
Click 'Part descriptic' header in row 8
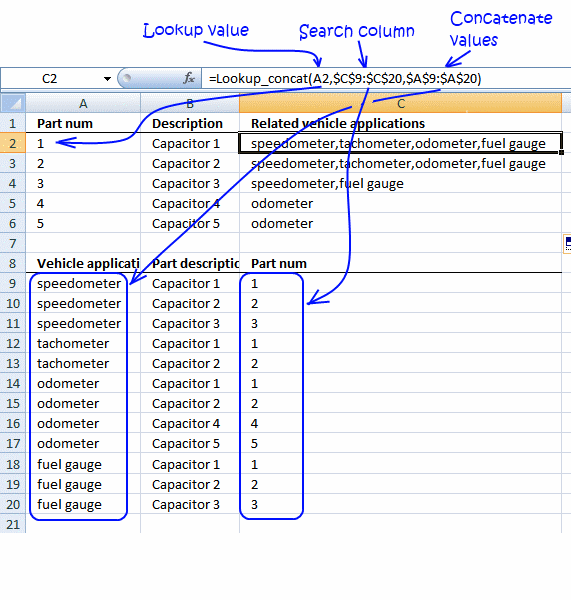190,263
